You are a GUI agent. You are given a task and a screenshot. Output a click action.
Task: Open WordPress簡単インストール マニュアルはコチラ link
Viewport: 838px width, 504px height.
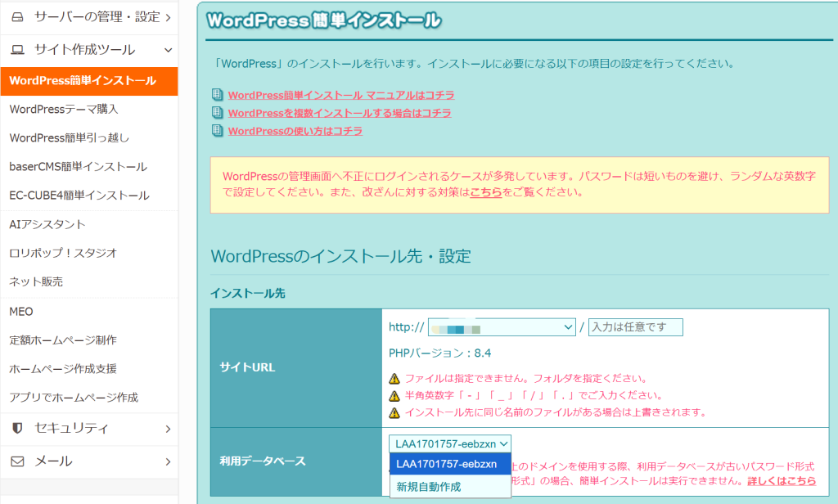point(340,95)
